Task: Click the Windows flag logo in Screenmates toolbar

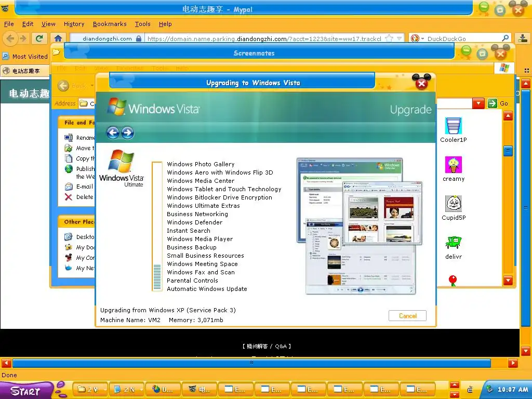Action: (x=504, y=68)
